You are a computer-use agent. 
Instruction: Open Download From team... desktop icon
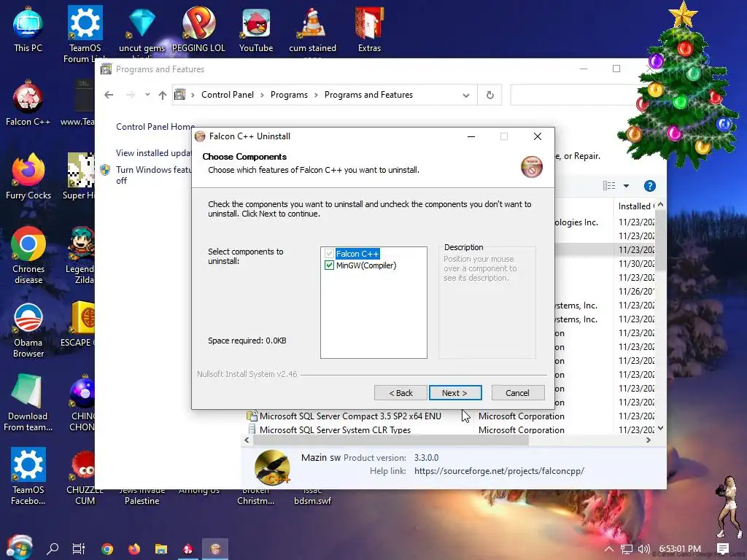(28, 404)
